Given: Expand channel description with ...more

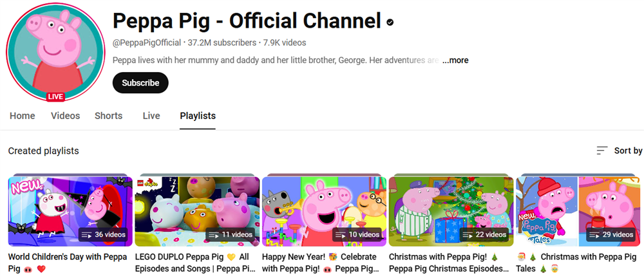Looking at the screenshot, I should (455, 61).
